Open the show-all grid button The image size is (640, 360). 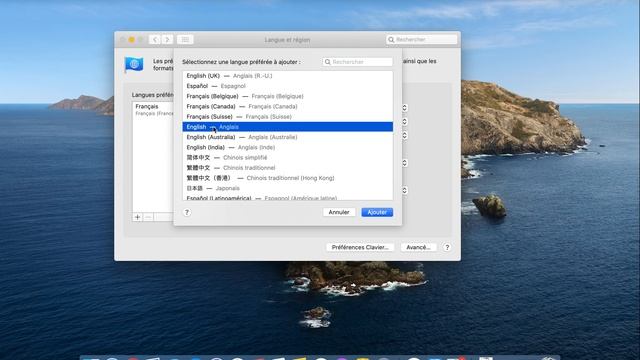coord(185,40)
